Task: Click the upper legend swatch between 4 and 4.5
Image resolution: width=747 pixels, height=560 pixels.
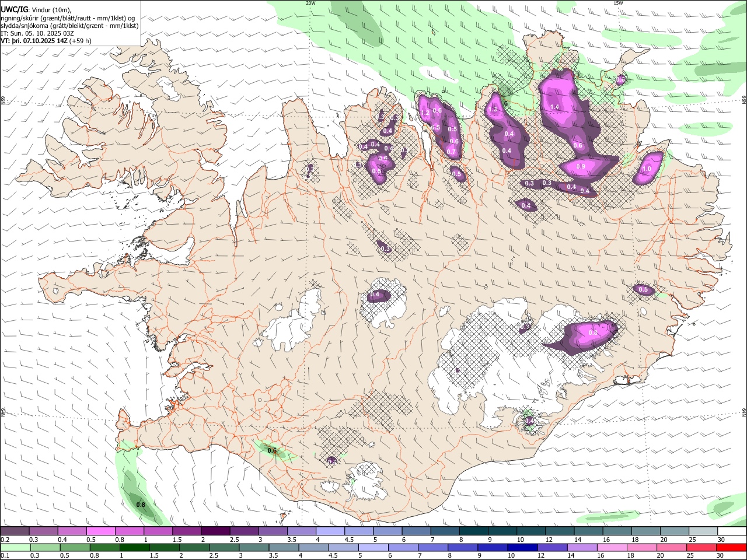Action: pos(329,531)
